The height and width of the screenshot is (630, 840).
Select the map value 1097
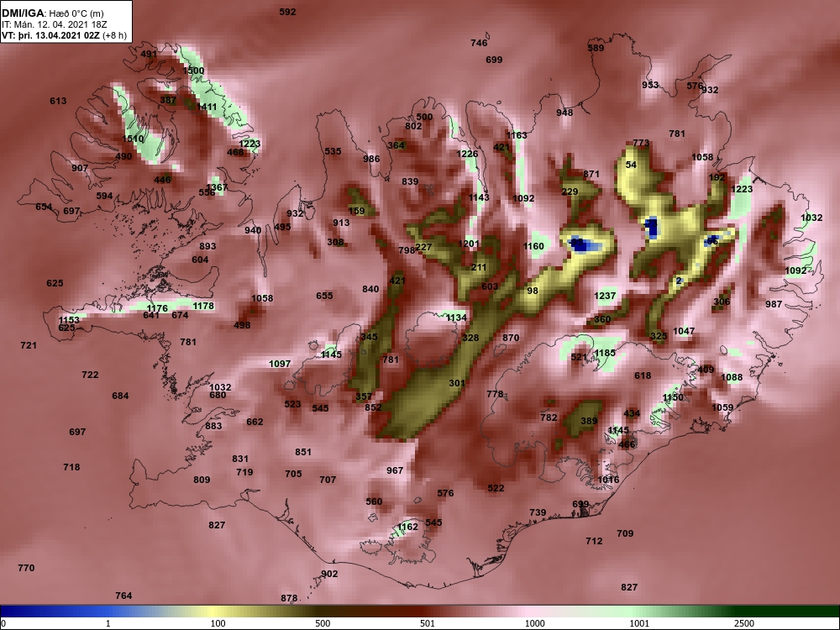pos(279,364)
